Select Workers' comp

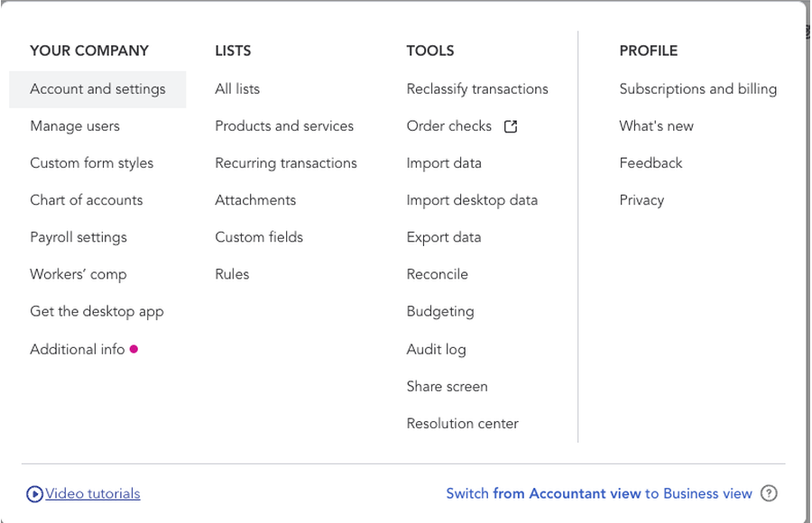(78, 274)
